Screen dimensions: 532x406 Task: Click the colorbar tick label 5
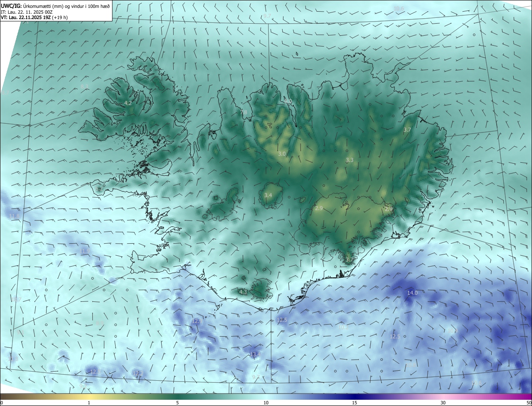click(177, 403)
